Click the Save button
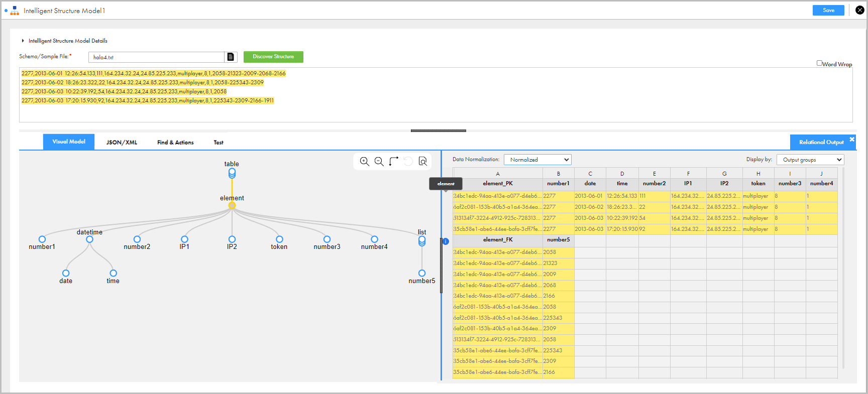 [828, 10]
